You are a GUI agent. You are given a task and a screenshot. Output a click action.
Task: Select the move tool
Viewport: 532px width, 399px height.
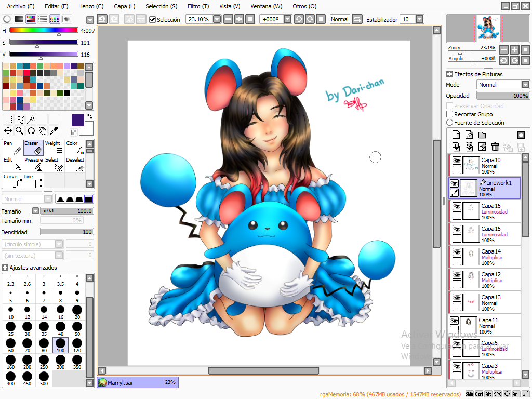[x=8, y=130]
